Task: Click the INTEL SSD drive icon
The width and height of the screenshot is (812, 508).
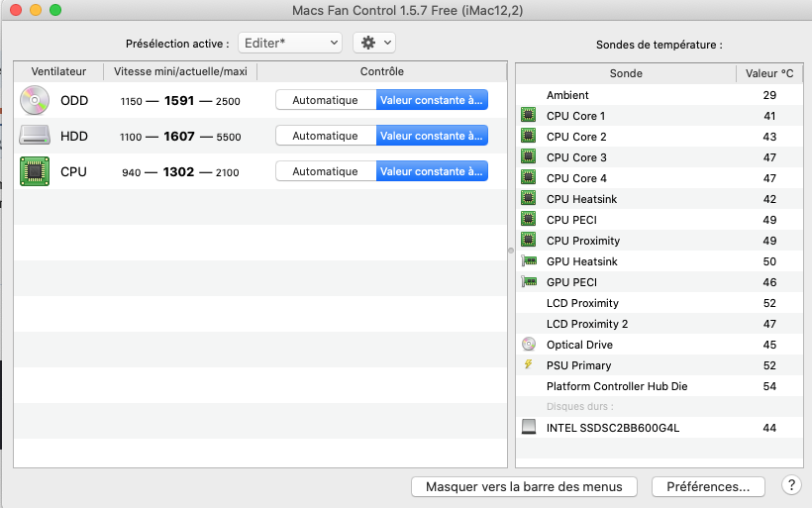Action: (528, 428)
